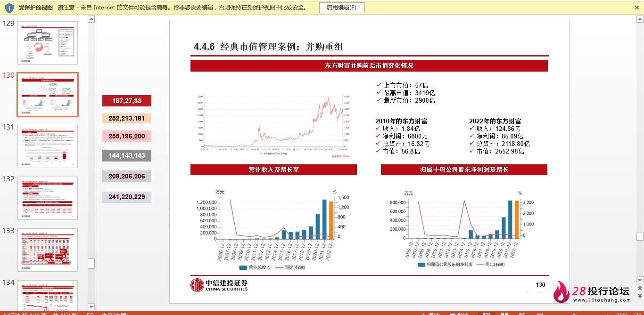Select the peach 252,213,181 swatch

click(x=127, y=118)
